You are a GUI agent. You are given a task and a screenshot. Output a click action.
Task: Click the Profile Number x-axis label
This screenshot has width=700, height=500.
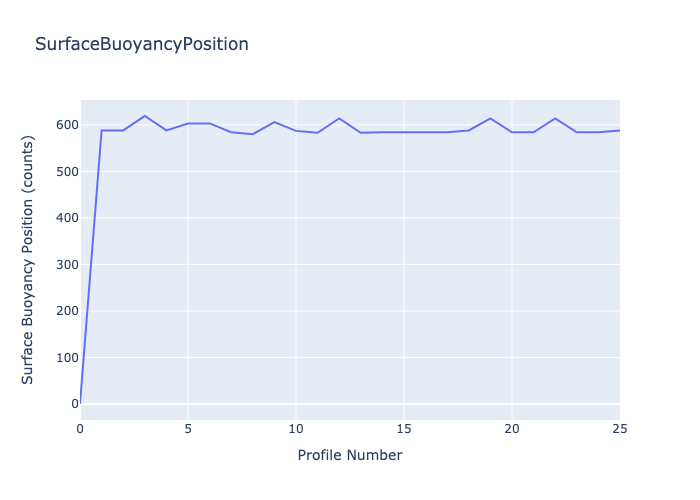[x=350, y=455]
